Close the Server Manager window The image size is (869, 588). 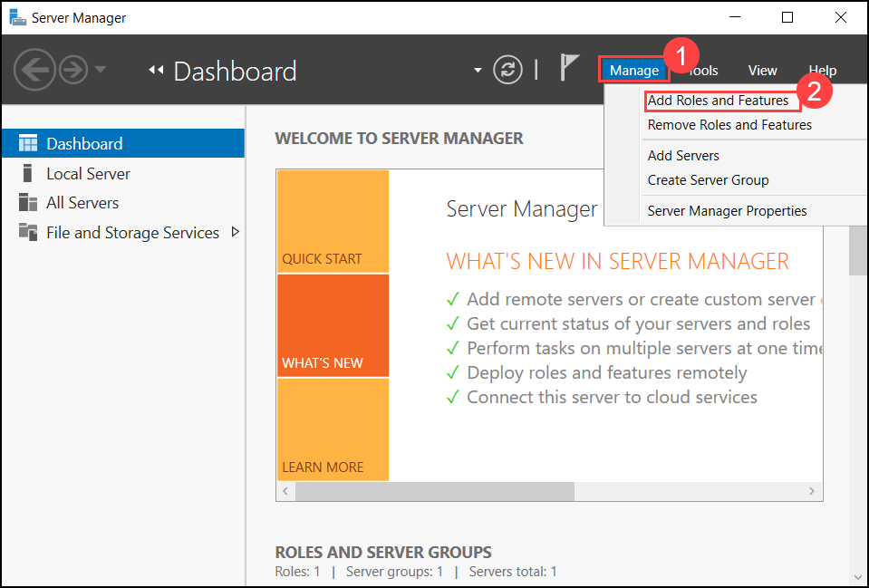(840, 17)
